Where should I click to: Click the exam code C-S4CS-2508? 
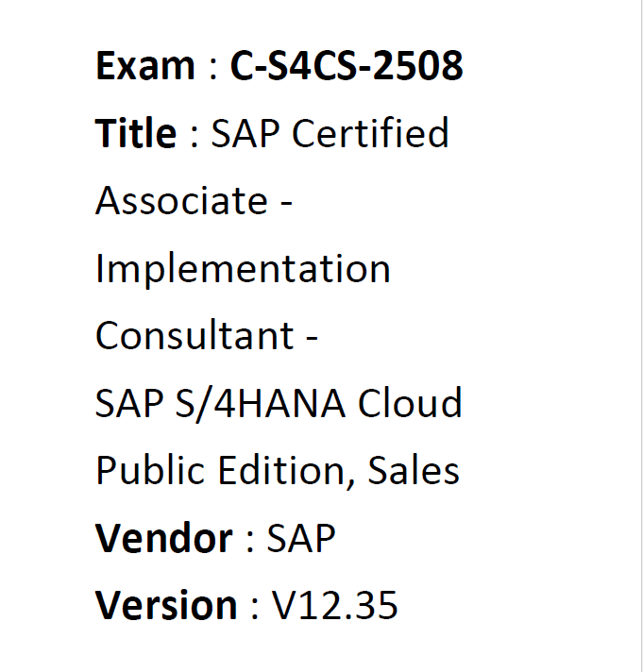347,65
